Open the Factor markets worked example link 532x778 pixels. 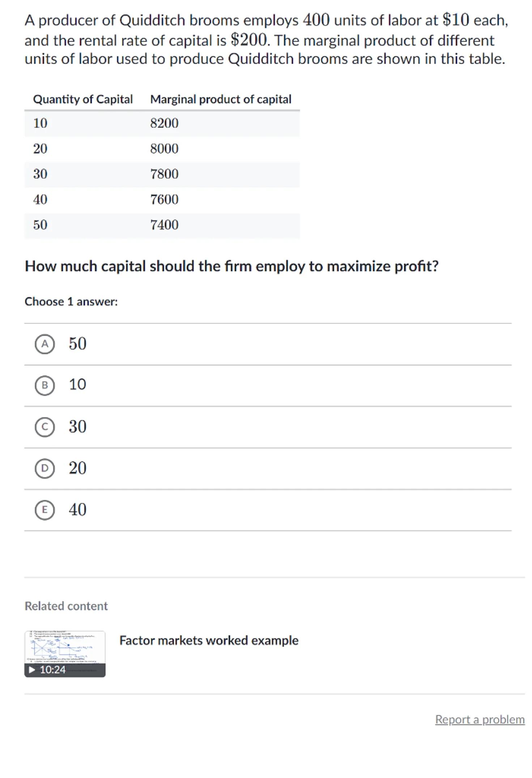coord(209,640)
